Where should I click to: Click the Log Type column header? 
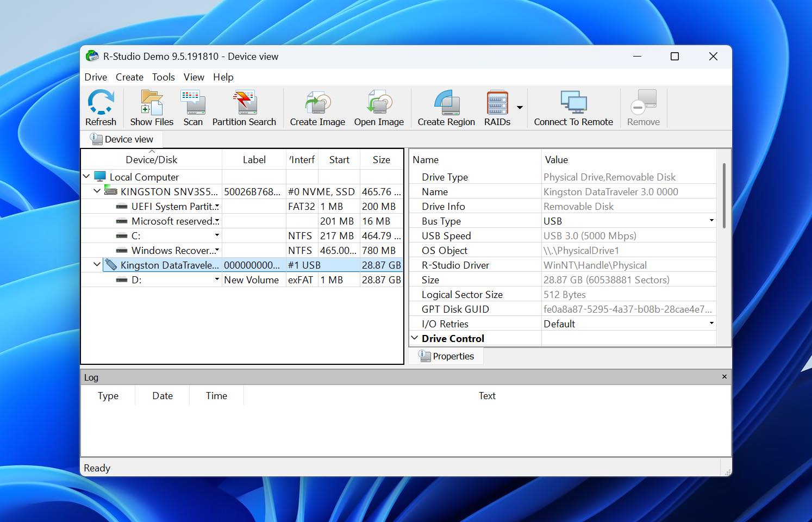pyautogui.click(x=108, y=396)
